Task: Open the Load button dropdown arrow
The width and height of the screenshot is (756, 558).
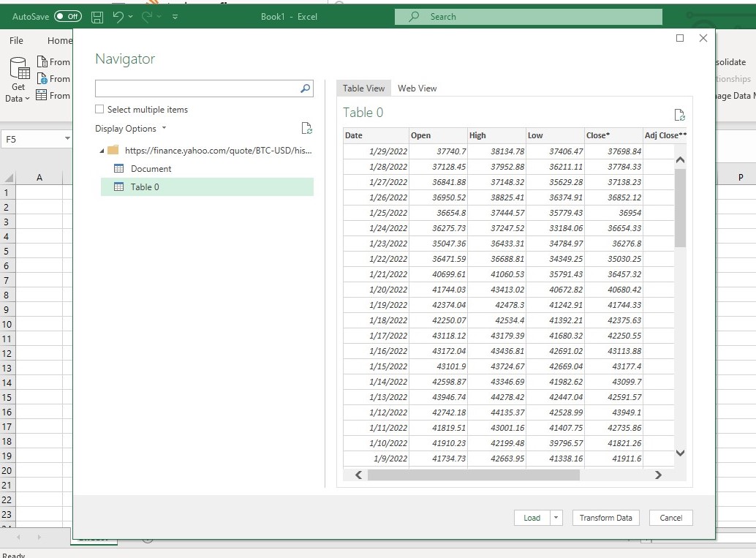Action: pos(556,518)
